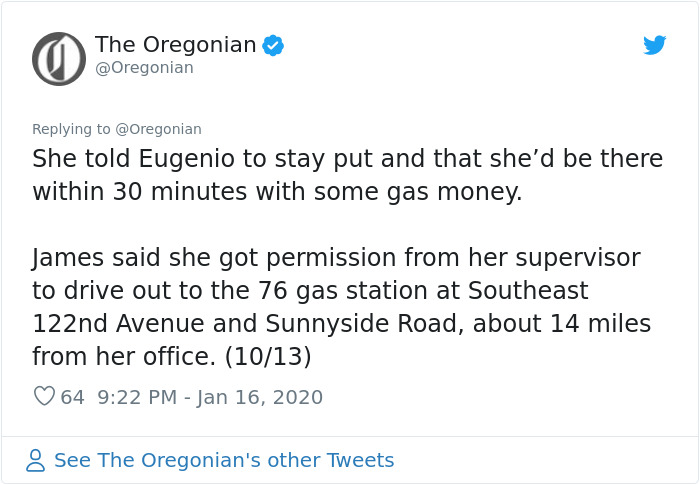700x485 pixels.
Task: Click The Oregonian profile avatar
Action: [59, 58]
